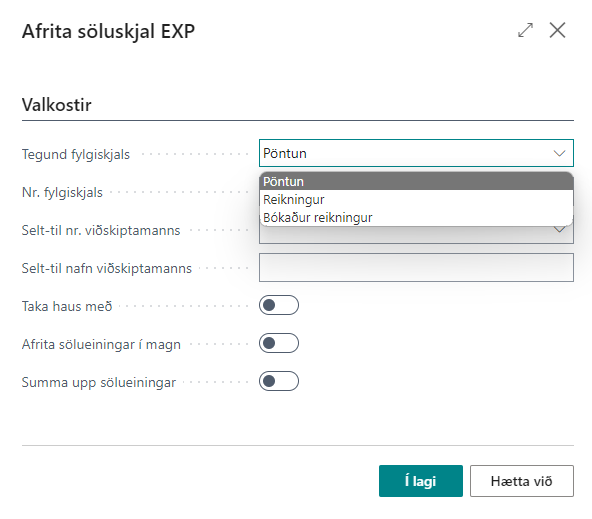The width and height of the screenshot is (592, 519).
Task: Toggle the Taka haus með switch
Action: (279, 305)
